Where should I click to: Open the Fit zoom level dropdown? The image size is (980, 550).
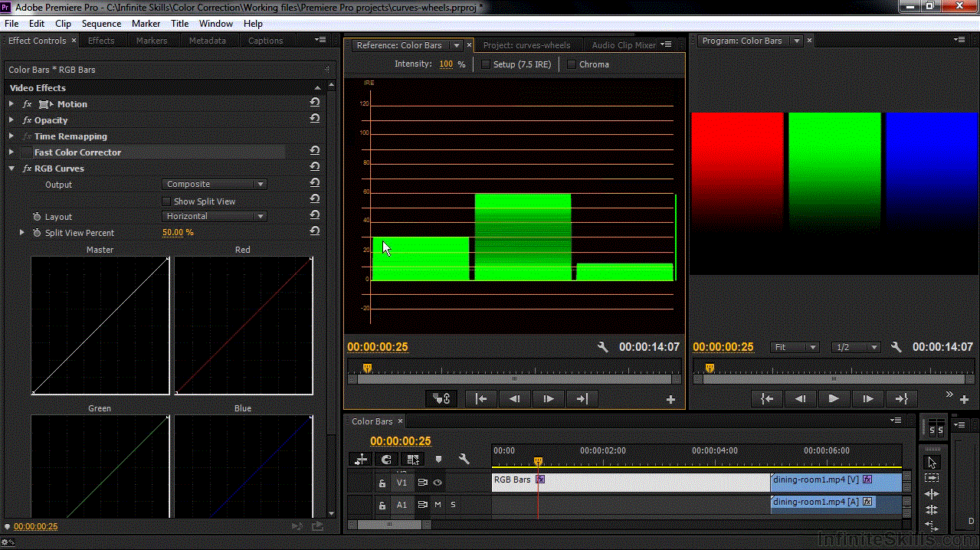pos(795,347)
